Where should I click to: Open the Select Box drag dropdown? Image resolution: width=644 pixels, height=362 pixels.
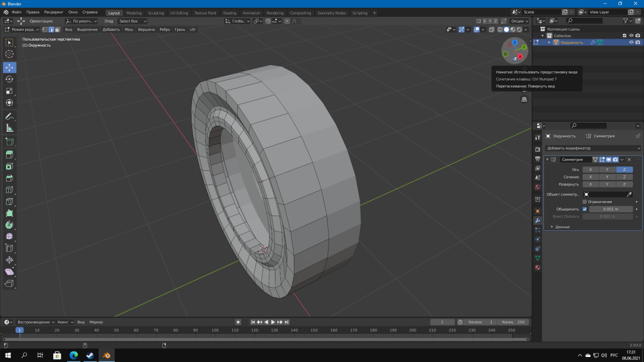(132, 21)
